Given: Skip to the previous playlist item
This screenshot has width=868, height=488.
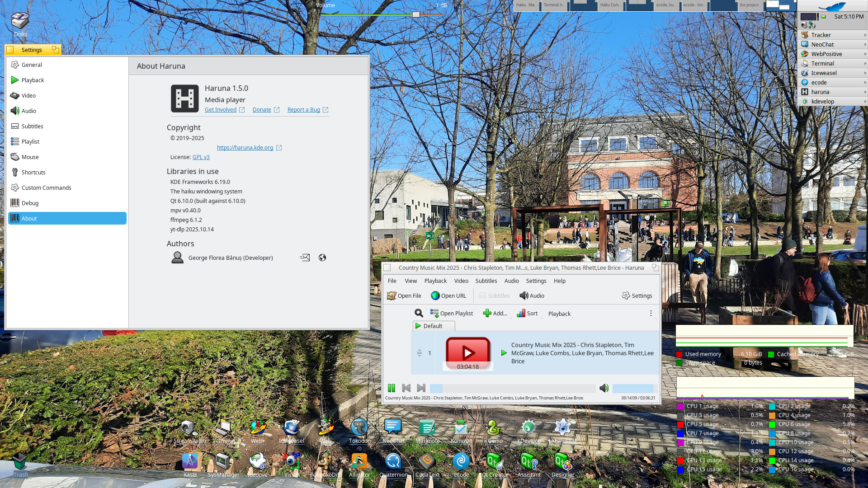Looking at the screenshot, I should [x=406, y=388].
